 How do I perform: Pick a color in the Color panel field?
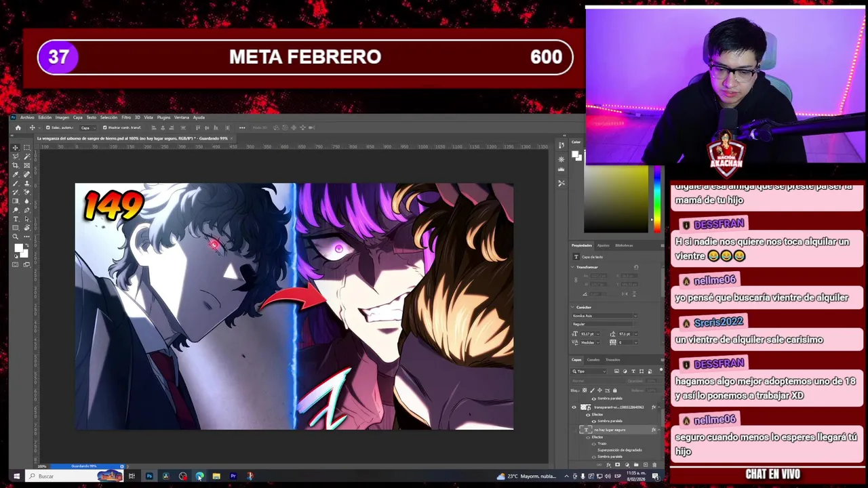[x=616, y=199]
